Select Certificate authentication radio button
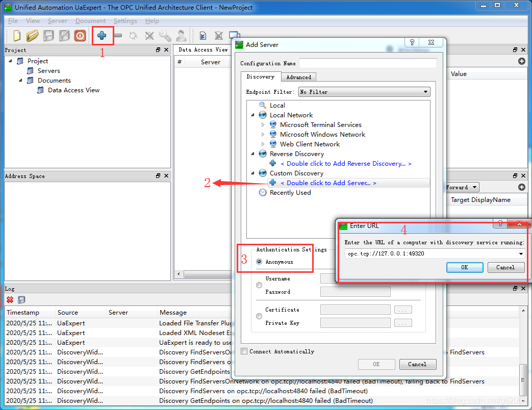Image resolution: width=532 pixels, height=410 pixels. (259, 316)
